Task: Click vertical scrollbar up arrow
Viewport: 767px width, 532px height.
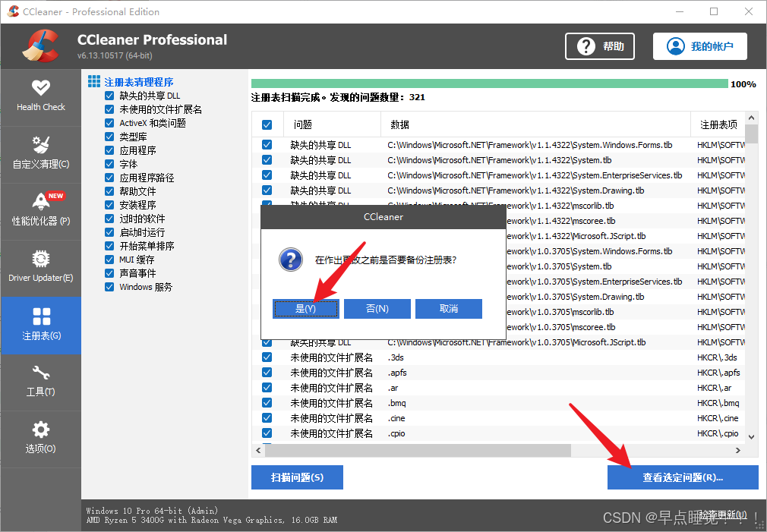Action: click(x=751, y=118)
